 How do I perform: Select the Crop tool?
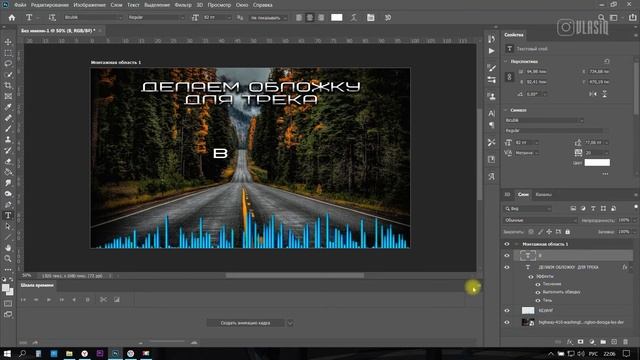click(x=8, y=85)
